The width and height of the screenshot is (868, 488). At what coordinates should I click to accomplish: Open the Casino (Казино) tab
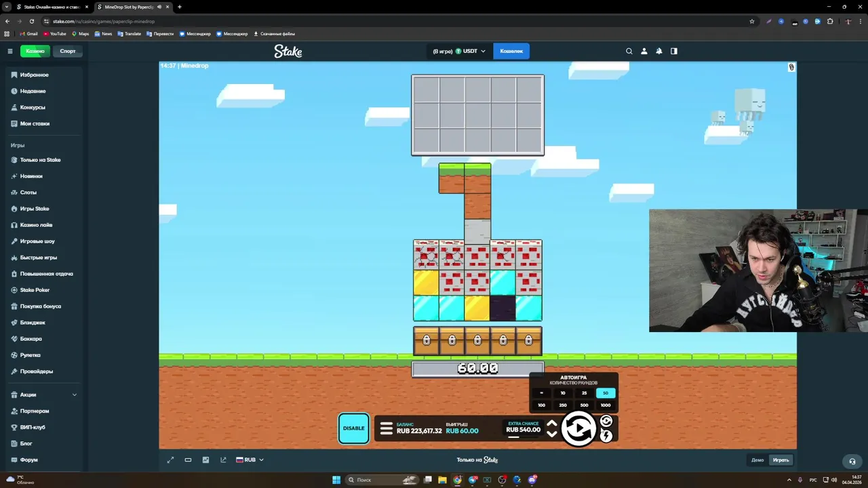pos(35,51)
